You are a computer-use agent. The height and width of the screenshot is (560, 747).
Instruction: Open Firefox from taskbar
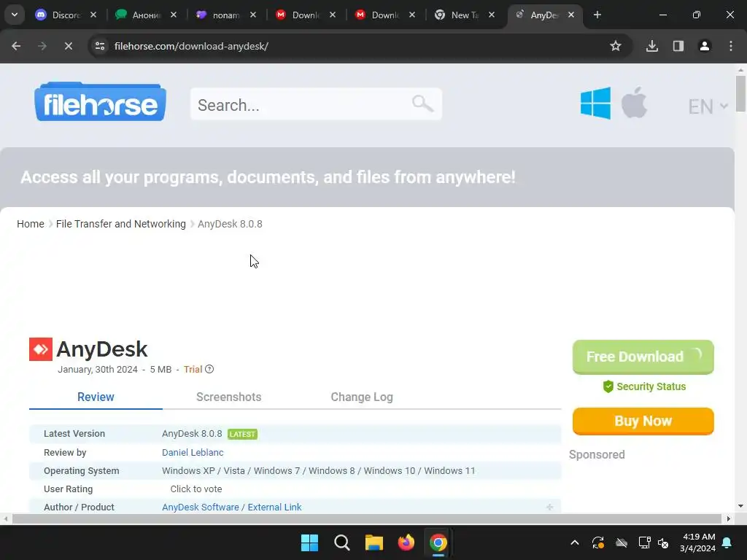[x=406, y=542]
